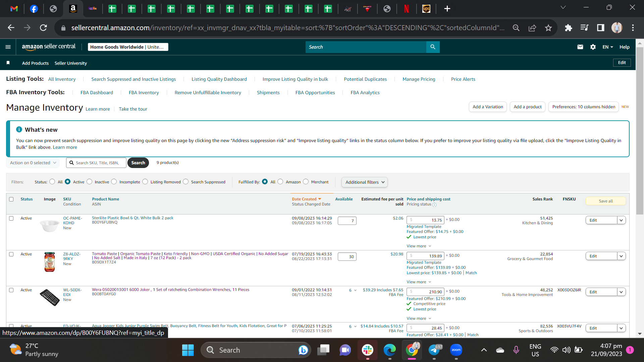The width and height of the screenshot is (644, 362).
Task: Reload the page with the browser refresh icon
Action: click(x=43, y=28)
